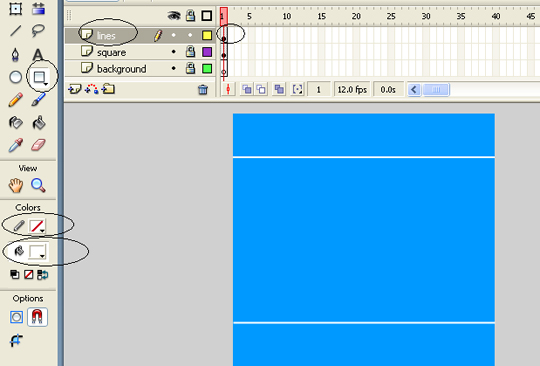Click the 0.0s elapsed time display
Screen dimensions: 540x366
pyautogui.click(x=388, y=90)
